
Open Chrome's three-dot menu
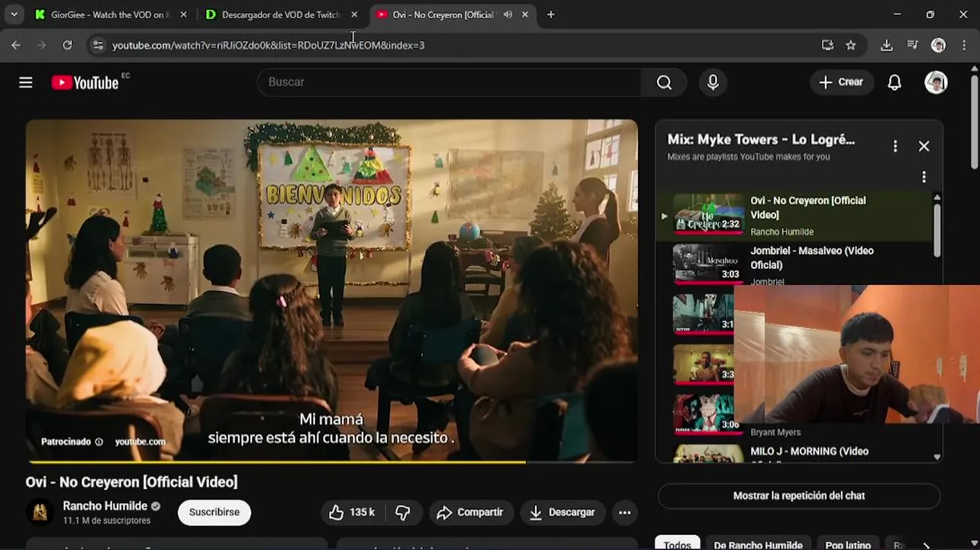click(x=965, y=45)
